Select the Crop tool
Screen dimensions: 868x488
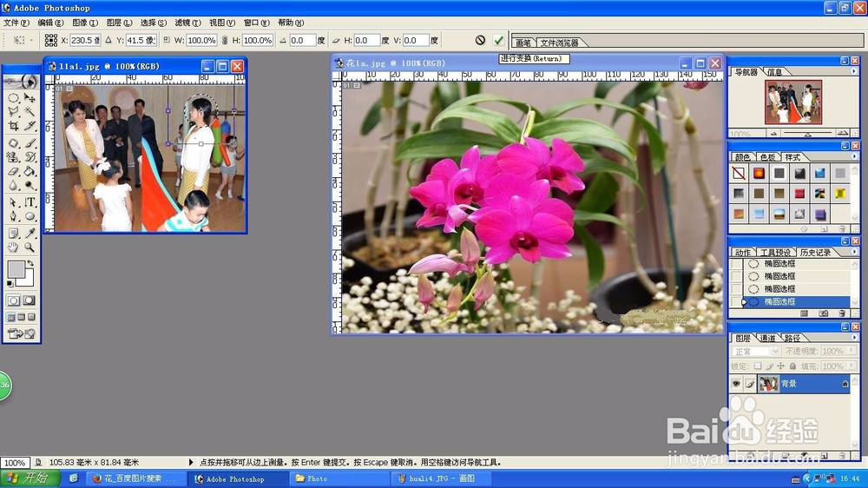pyautogui.click(x=13, y=126)
